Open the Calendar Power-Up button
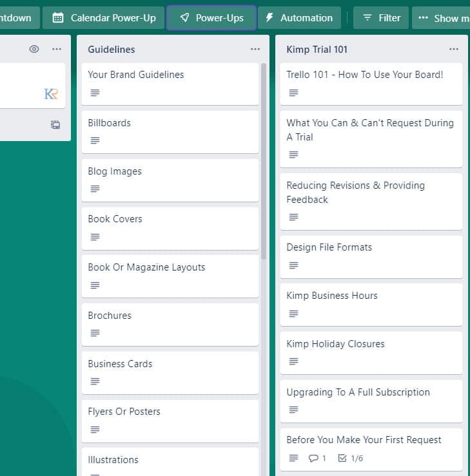 coord(103,18)
